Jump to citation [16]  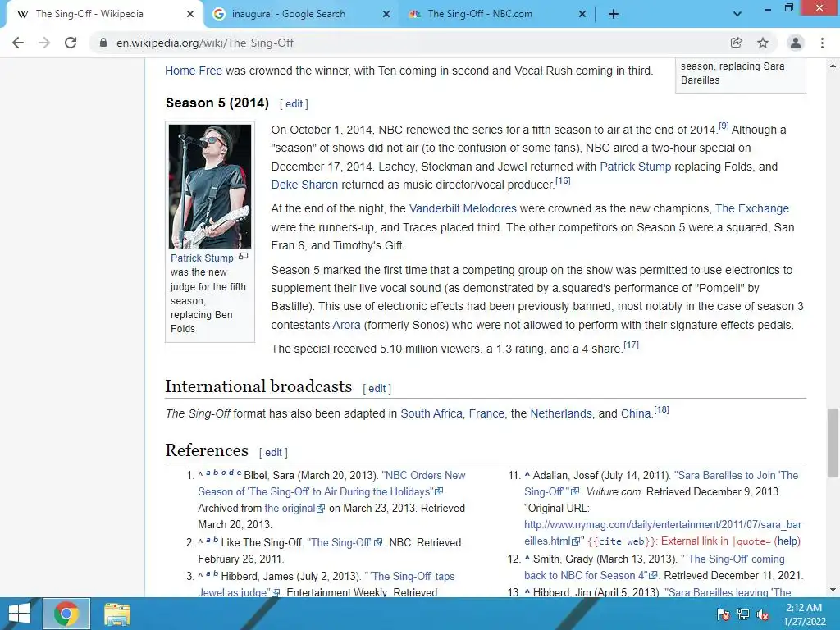coord(563,180)
